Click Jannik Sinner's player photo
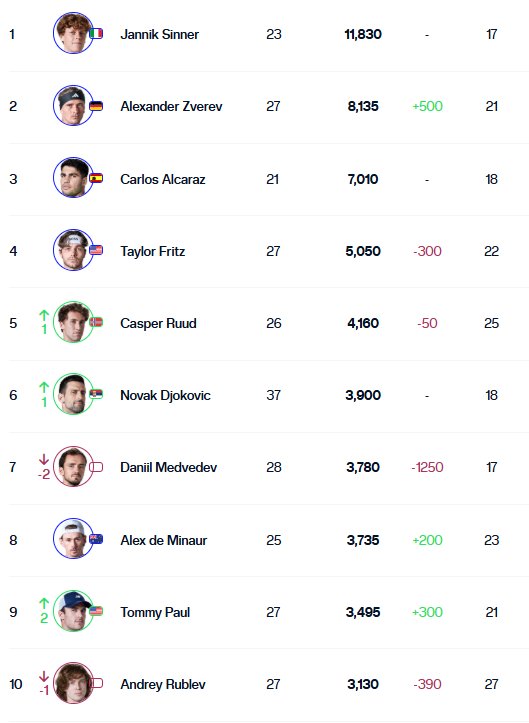 73,33
